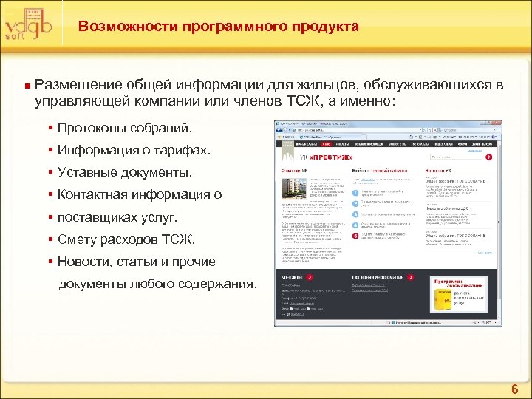Click the bullet Смету расходов ТСЖ

coord(126,239)
